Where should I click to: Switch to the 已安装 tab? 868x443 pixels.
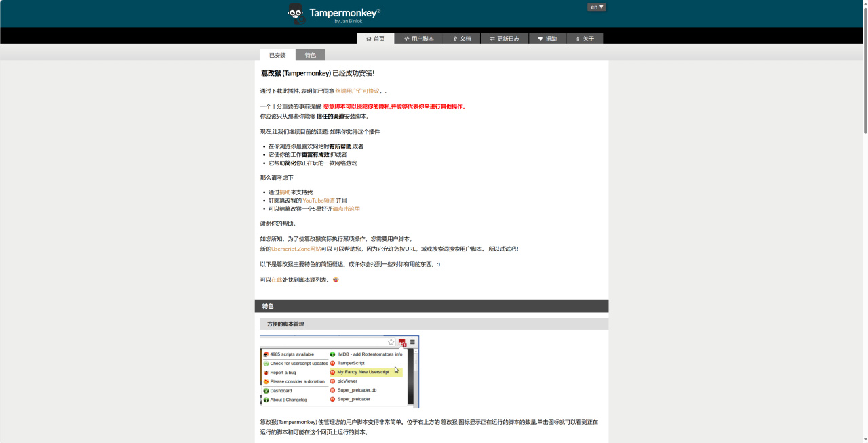277,55
